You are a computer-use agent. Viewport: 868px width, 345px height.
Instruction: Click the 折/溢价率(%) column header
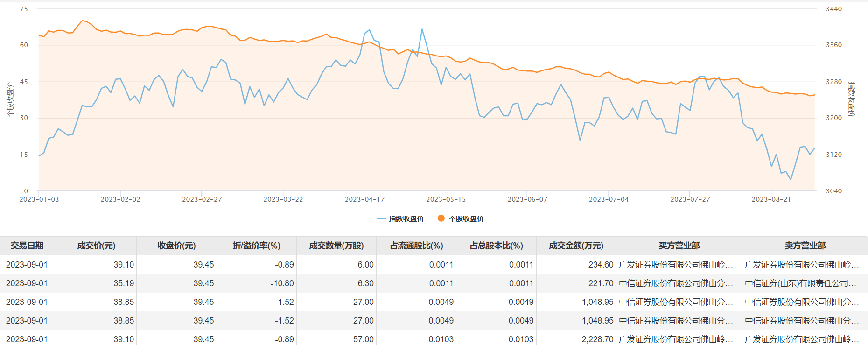256,246
